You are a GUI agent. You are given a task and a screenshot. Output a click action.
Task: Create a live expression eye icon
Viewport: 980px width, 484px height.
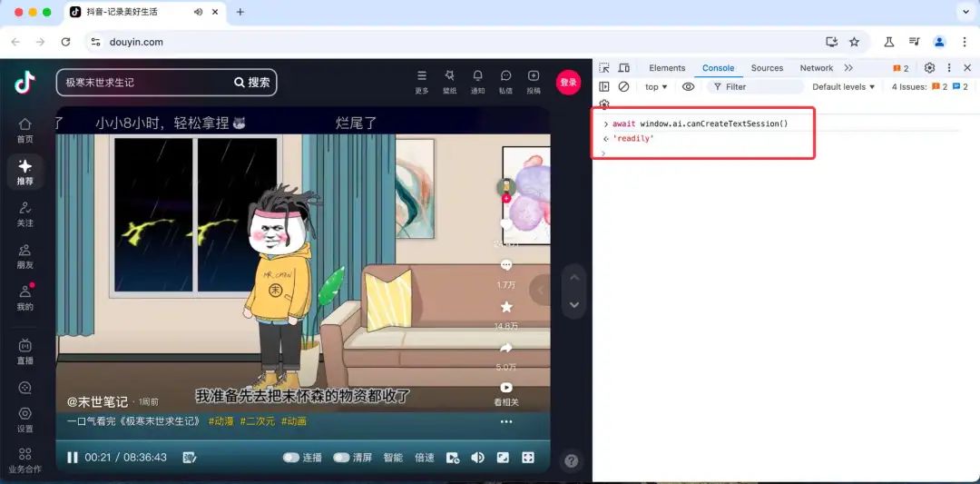[x=688, y=87]
